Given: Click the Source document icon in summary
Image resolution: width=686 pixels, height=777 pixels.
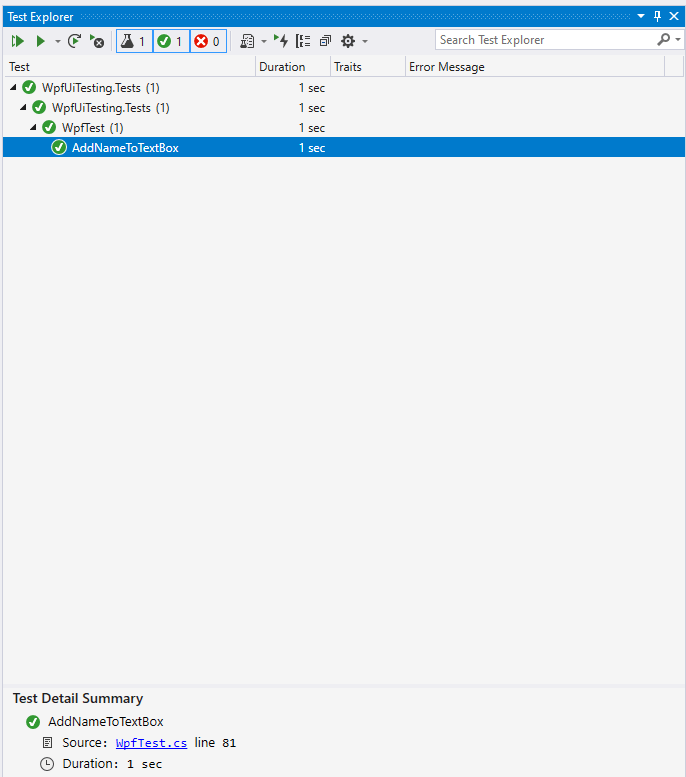Looking at the screenshot, I should [48, 743].
